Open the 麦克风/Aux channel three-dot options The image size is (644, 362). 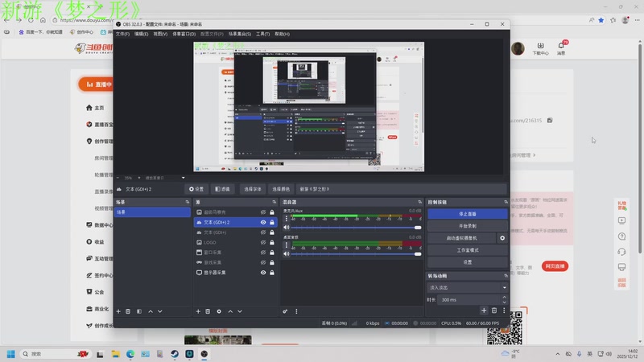coord(287,218)
